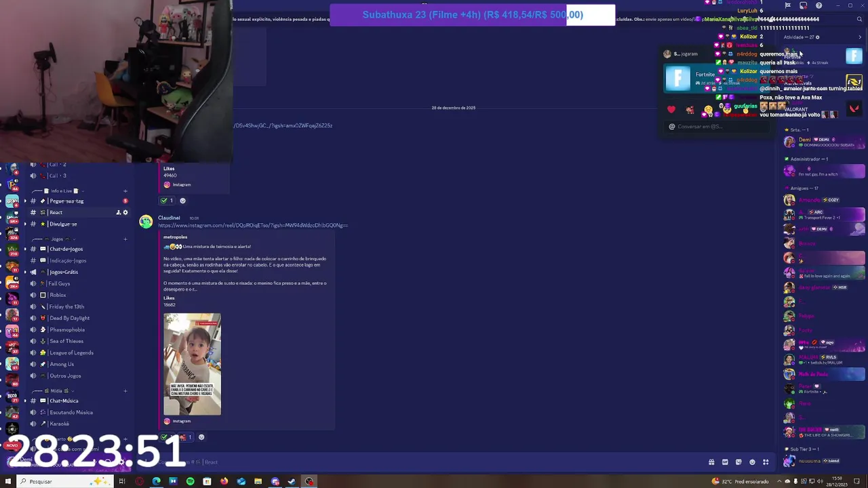
Task: Add reaction to the Claudinei message
Action: click(x=201, y=437)
